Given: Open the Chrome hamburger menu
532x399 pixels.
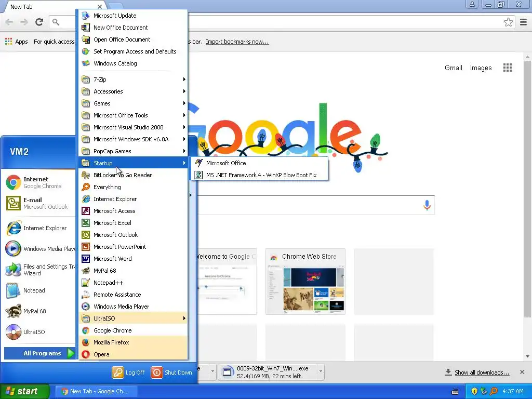Looking at the screenshot, I should (x=523, y=22).
